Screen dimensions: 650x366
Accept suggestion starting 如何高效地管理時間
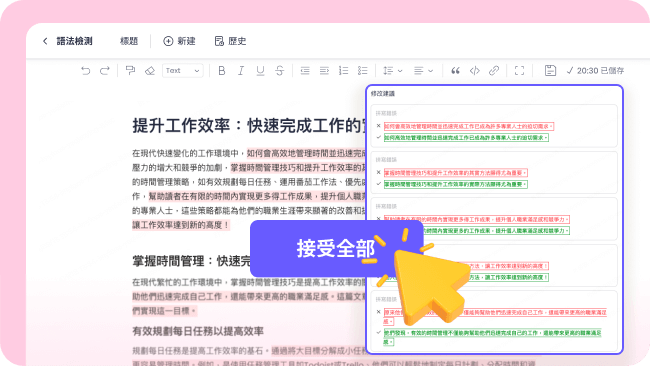[378, 137]
